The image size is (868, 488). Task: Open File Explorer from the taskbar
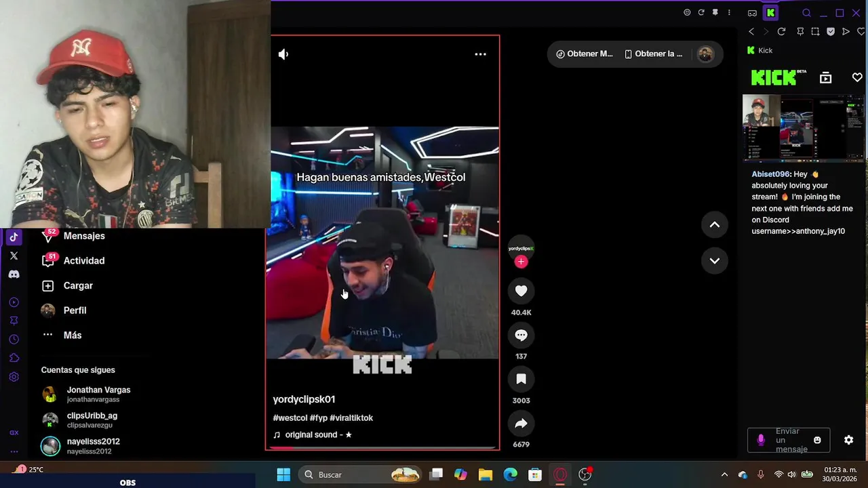[486, 474]
